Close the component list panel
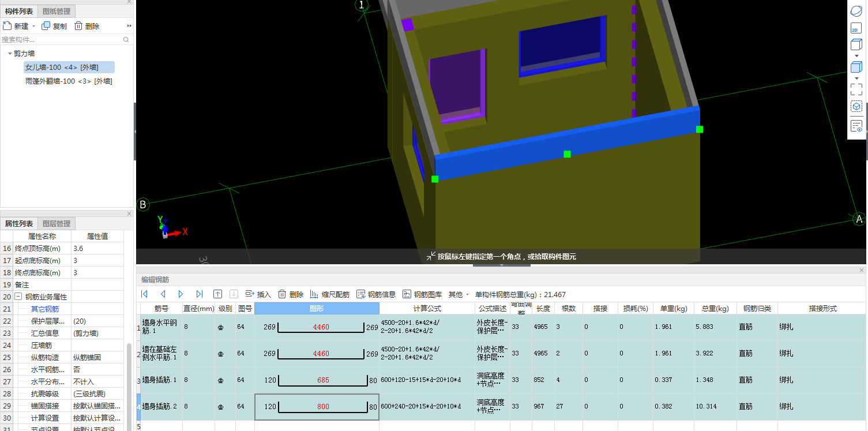Screen dimensions: 868x431 [x=129, y=2]
